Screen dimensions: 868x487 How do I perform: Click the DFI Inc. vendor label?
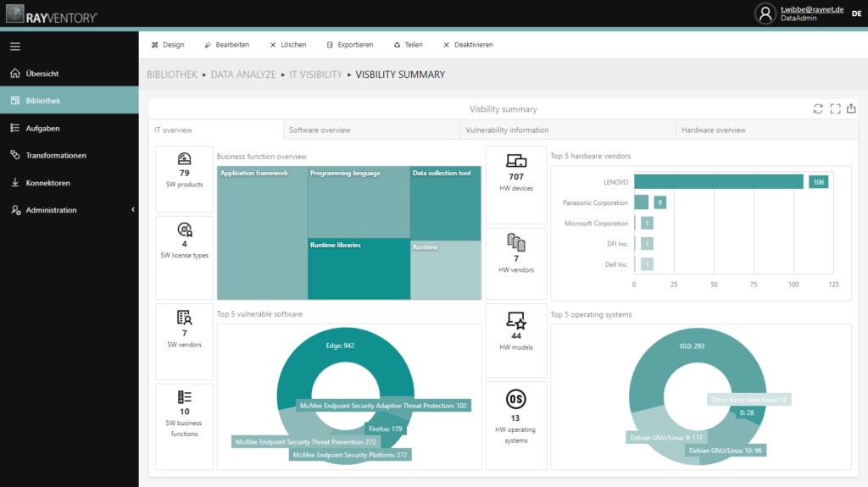[617, 244]
